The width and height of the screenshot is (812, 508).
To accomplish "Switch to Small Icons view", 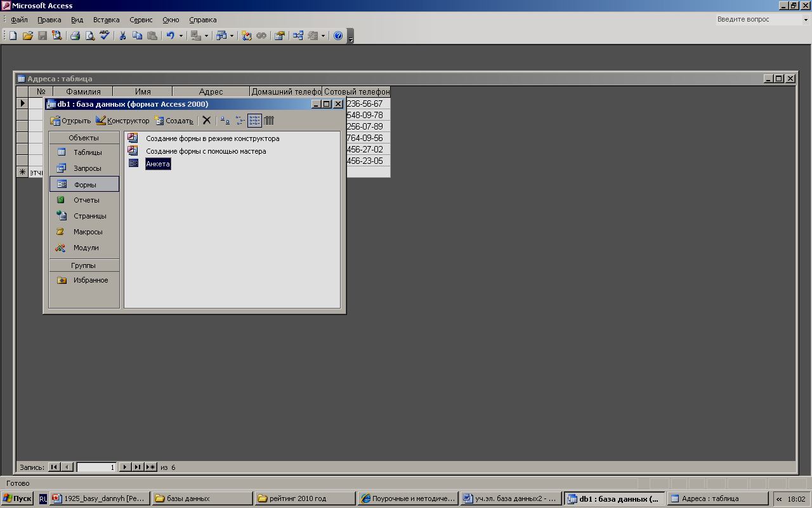I will (240, 121).
